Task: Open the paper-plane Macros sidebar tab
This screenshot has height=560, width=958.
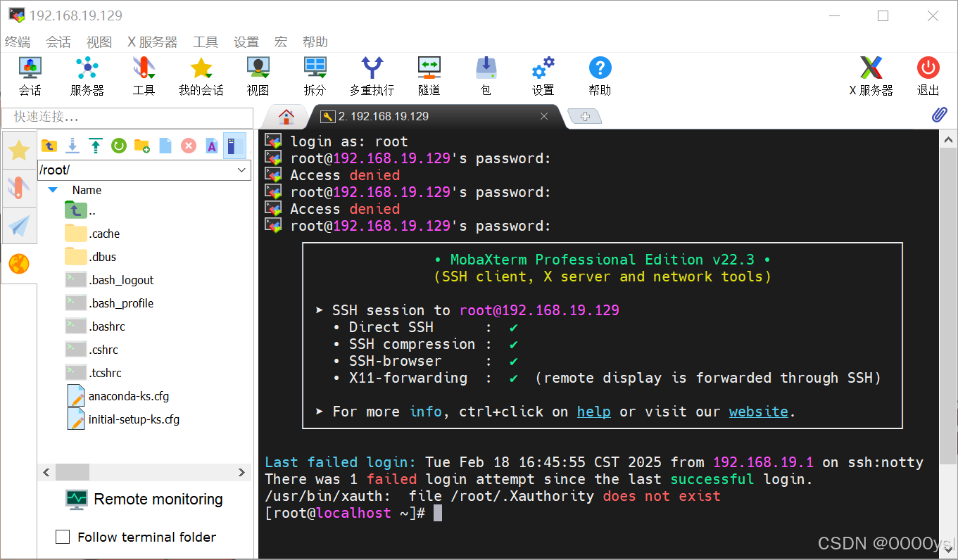Action: click(19, 226)
